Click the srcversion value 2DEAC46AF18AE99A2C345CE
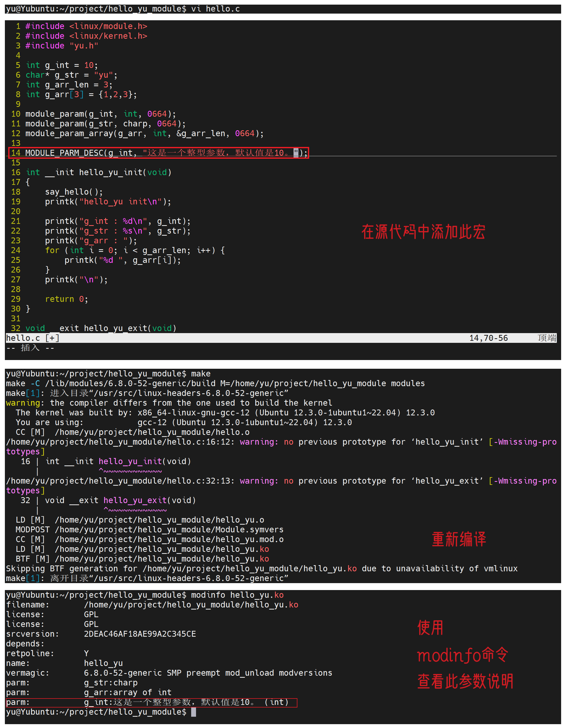566x728 pixels. click(x=140, y=634)
